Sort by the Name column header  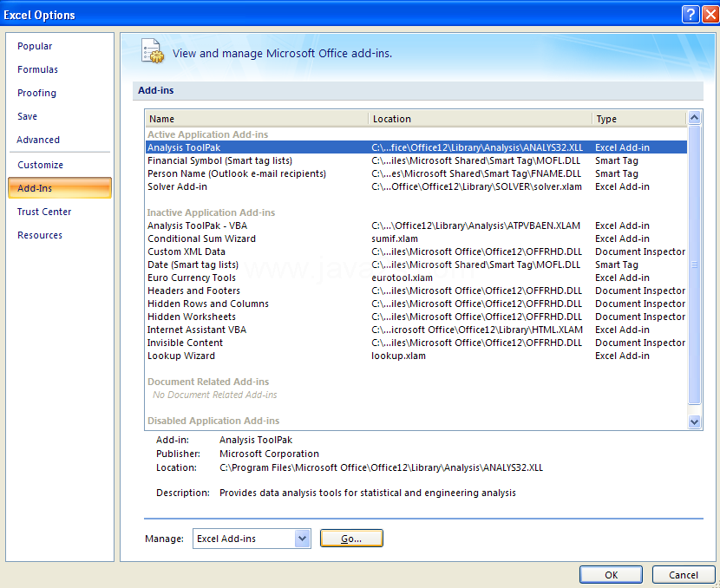coord(257,119)
